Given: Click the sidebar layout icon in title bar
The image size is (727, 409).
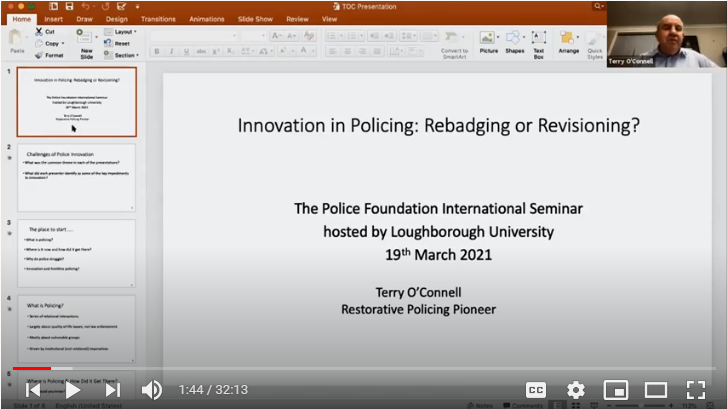Looking at the screenshot, I should (x=53, y=6).
